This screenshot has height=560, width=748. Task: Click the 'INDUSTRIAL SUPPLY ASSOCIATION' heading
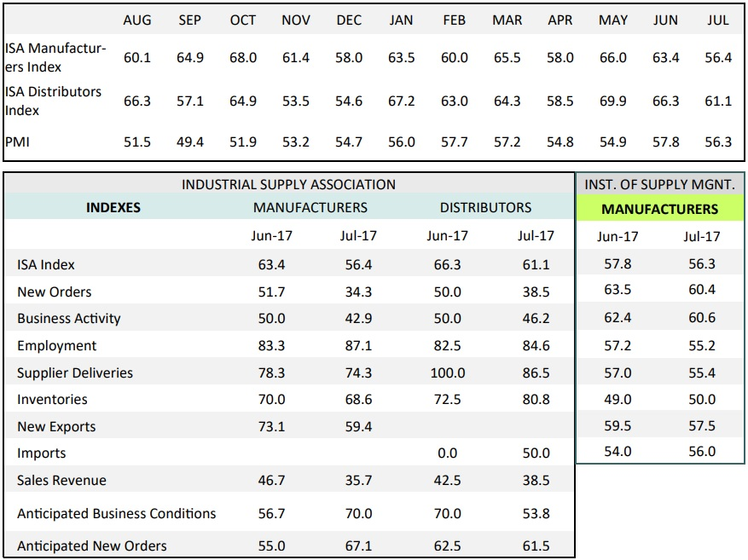click(288, 184)
